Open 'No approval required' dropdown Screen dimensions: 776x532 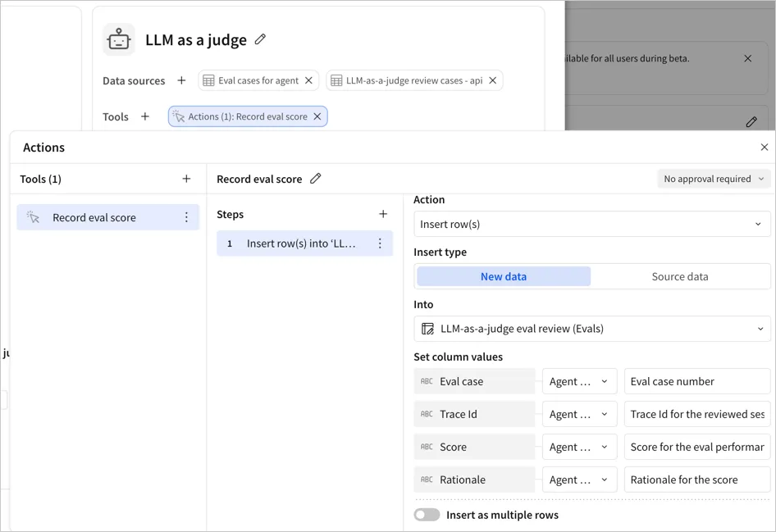[714, 179]
